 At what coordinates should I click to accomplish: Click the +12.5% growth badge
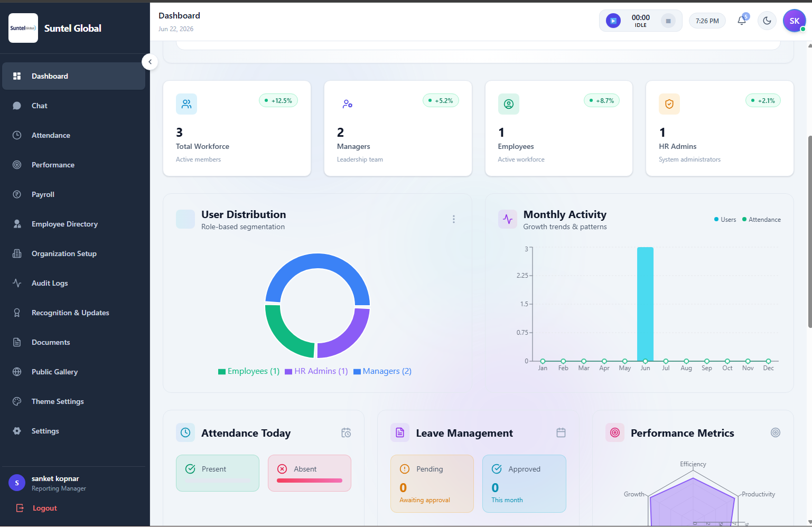278,100
